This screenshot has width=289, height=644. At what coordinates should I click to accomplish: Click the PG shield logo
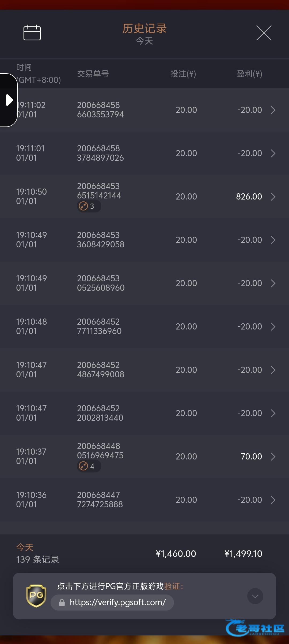pyautogui.click(x=36, y=595)
